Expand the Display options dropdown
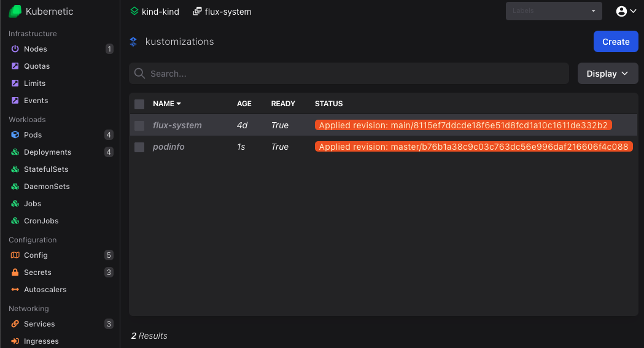This screenshot has height=348, width=644. click(x=608, y=74)
